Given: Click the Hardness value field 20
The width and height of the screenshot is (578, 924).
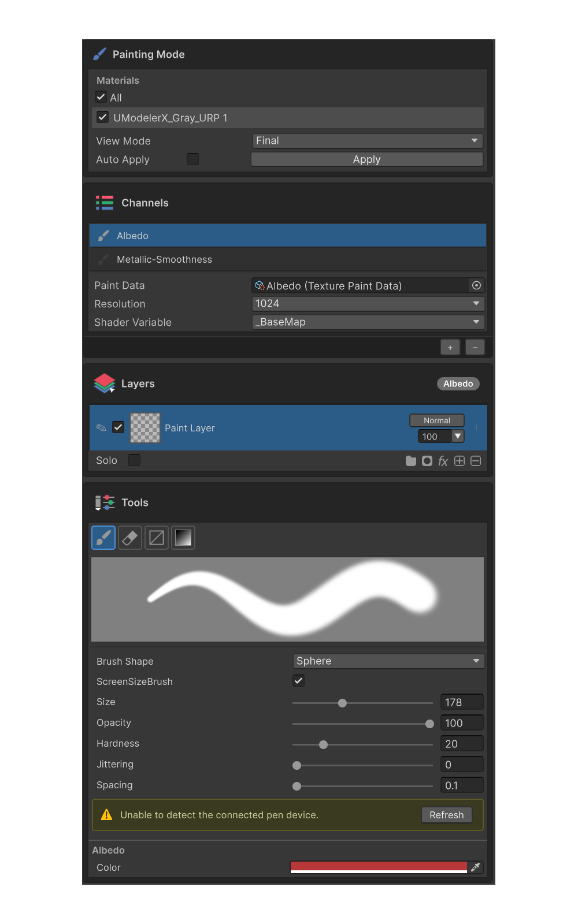Looking at the screenshot, I should [x=462, y=744].
